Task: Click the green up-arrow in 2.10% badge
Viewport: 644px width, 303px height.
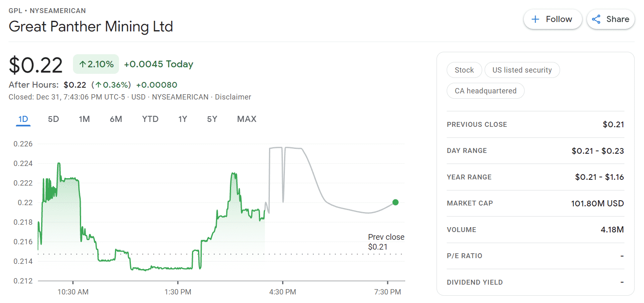Action: [x=83, y=64]
